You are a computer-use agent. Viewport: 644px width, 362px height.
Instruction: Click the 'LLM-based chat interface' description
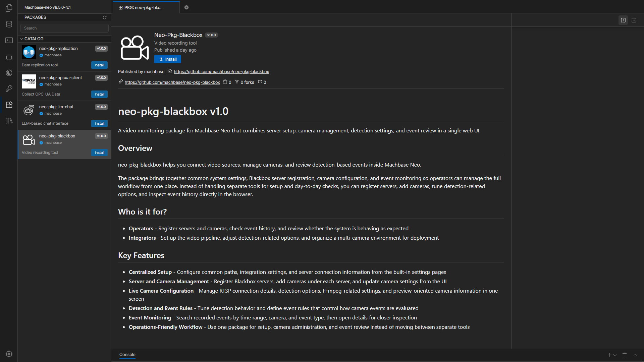(x=45, y=123)
